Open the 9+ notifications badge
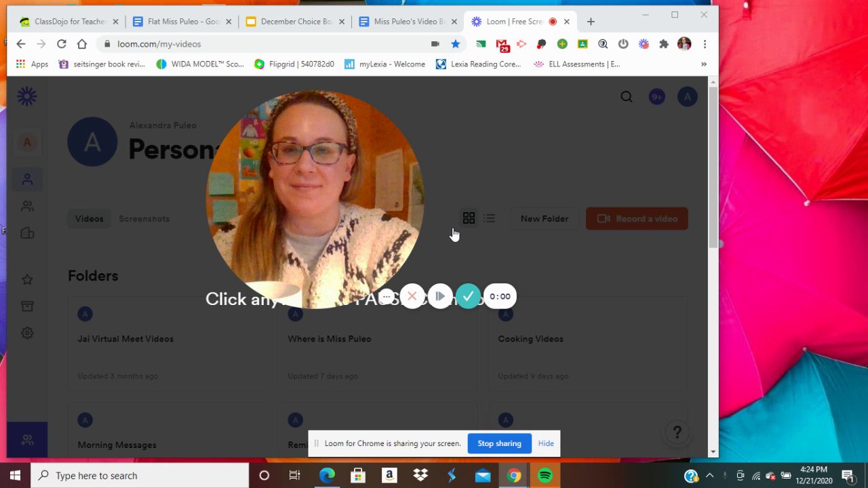The image size is (868, 488). point(656,97)
